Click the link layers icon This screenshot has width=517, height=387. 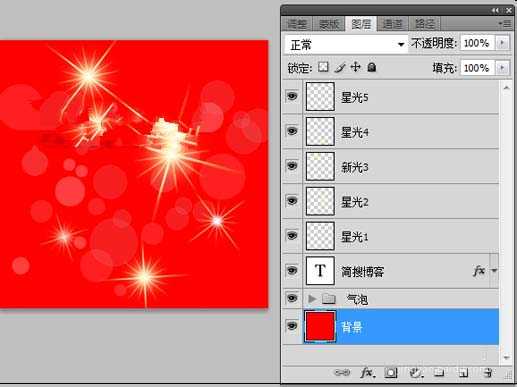[x=342, y=372]
